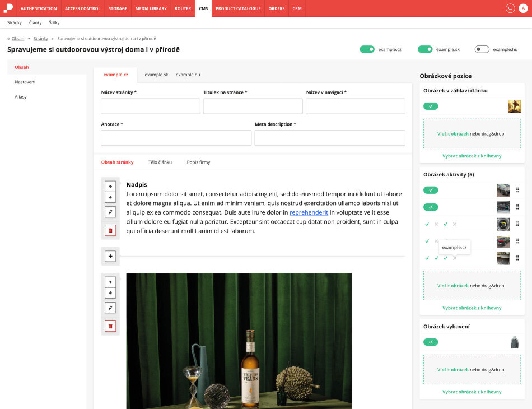Select Obsah stránky tab
The image size is (532, 409).
pyautogui.click(x=118, y=162)
